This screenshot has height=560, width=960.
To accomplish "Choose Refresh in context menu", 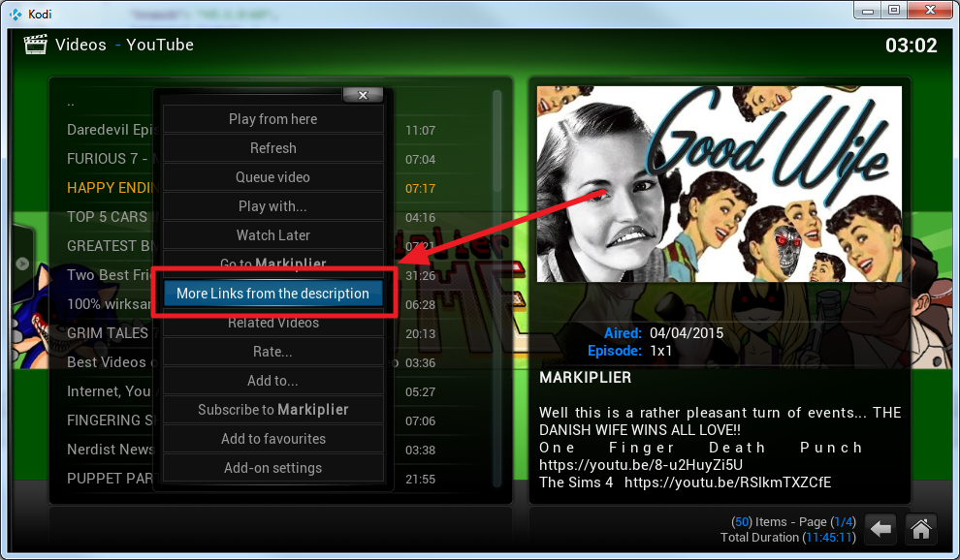I will coord(273,148).
